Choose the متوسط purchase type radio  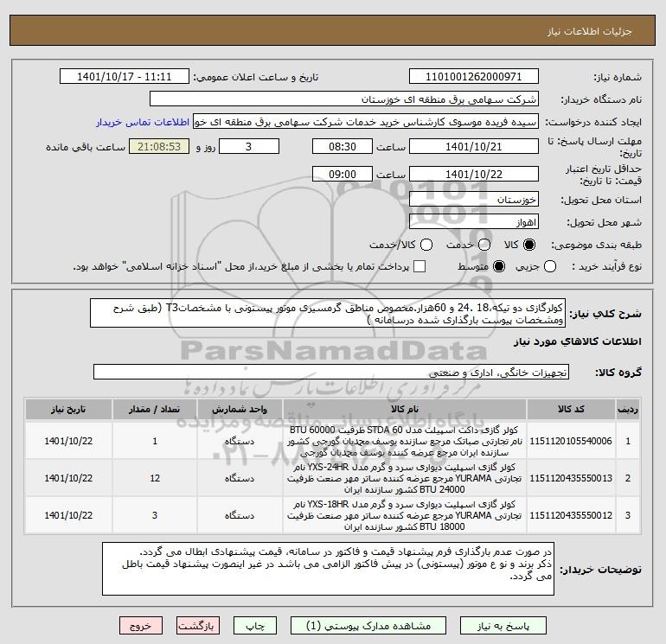pos(499,266)
